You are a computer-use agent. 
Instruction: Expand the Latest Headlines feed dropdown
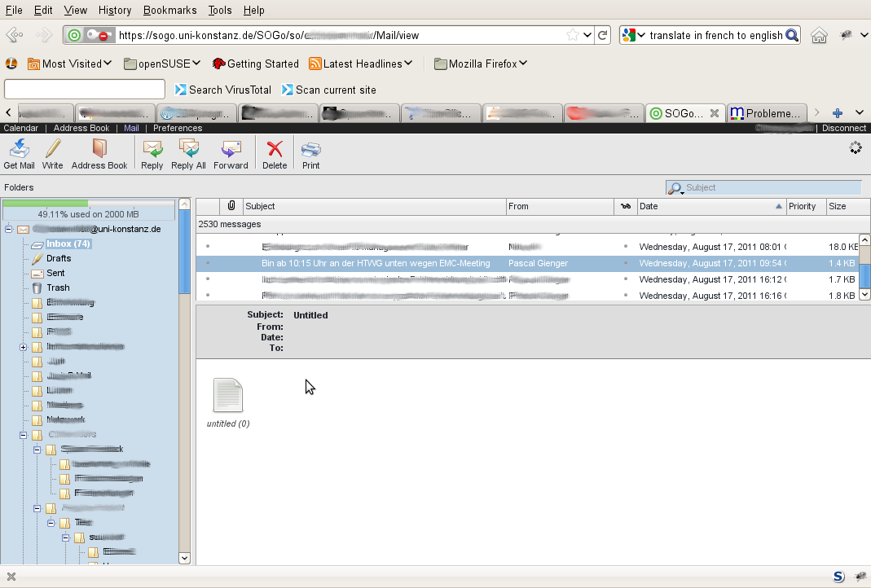tap(361, 64)
